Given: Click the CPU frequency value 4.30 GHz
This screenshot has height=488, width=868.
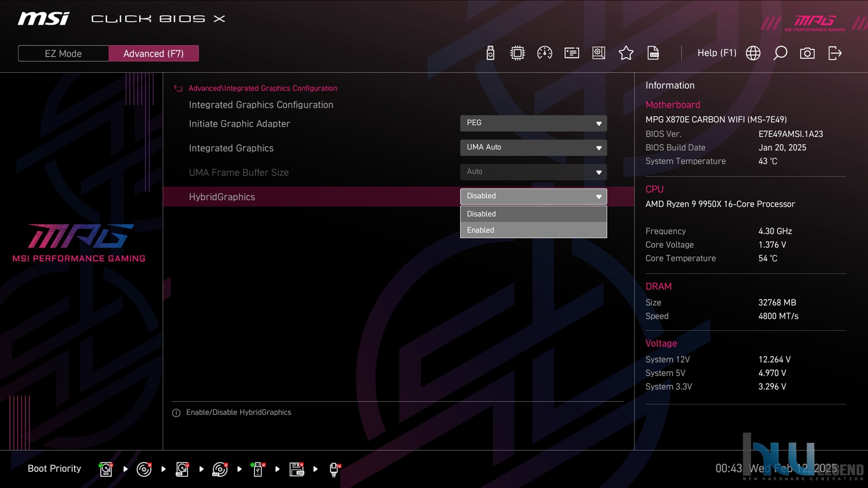Looking at the screenshot, I should [x=775, y=231].
